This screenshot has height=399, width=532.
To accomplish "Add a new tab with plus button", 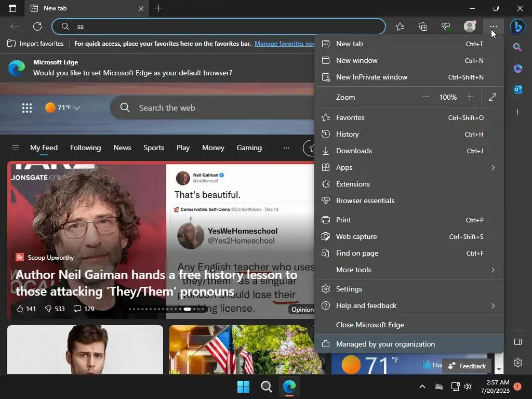I will tap(158, 8).
